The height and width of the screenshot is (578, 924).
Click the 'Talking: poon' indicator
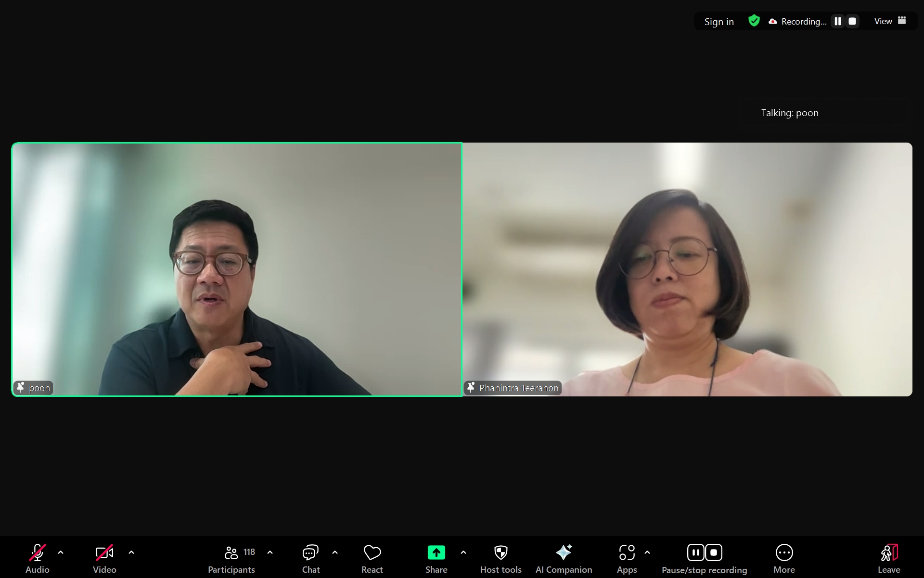click(790, 113)
